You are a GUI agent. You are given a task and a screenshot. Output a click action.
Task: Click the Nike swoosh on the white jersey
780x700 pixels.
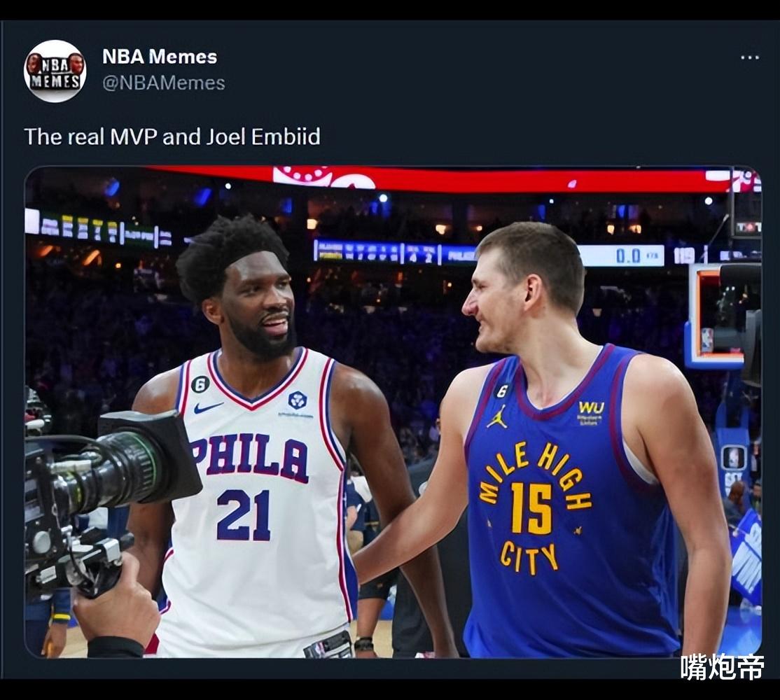[208, 407]
